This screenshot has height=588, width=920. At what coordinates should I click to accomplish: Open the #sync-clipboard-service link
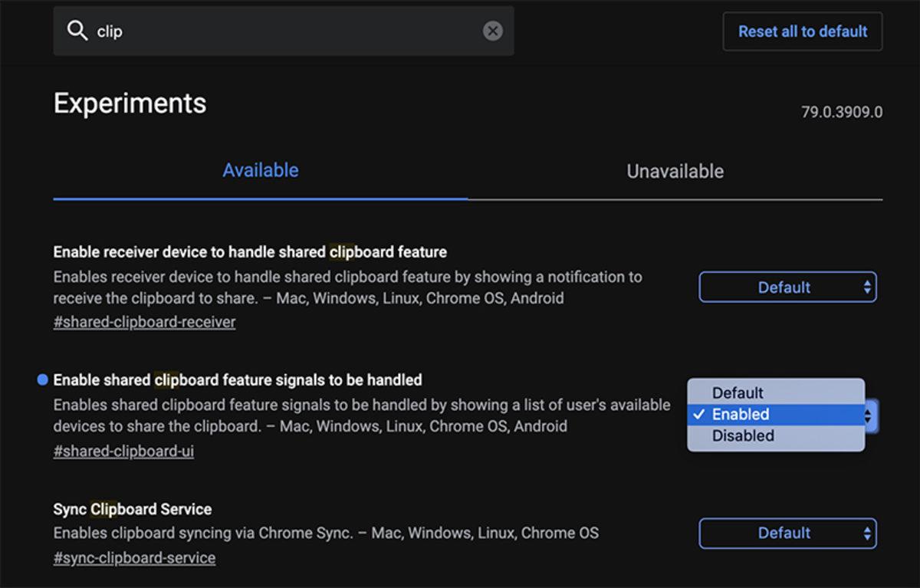(x=134, y=557)
